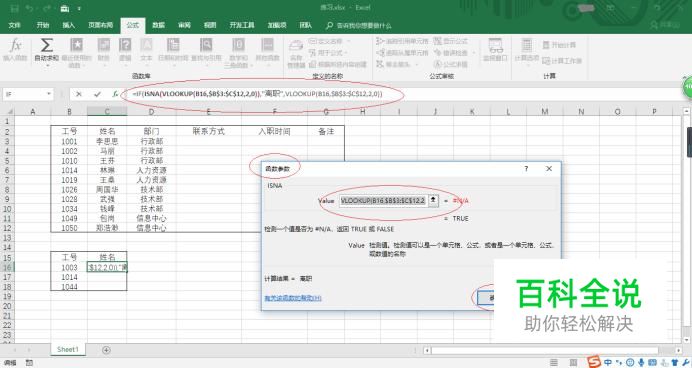
Task: Open the function help link in dialog
Action: point(293,298)
